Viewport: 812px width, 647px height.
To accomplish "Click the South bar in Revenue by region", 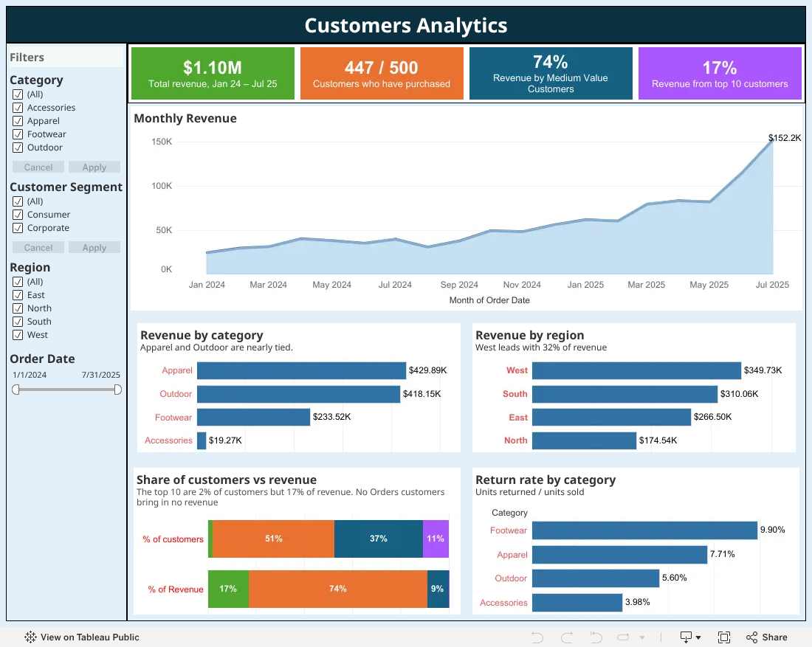I will pos(625,394).
